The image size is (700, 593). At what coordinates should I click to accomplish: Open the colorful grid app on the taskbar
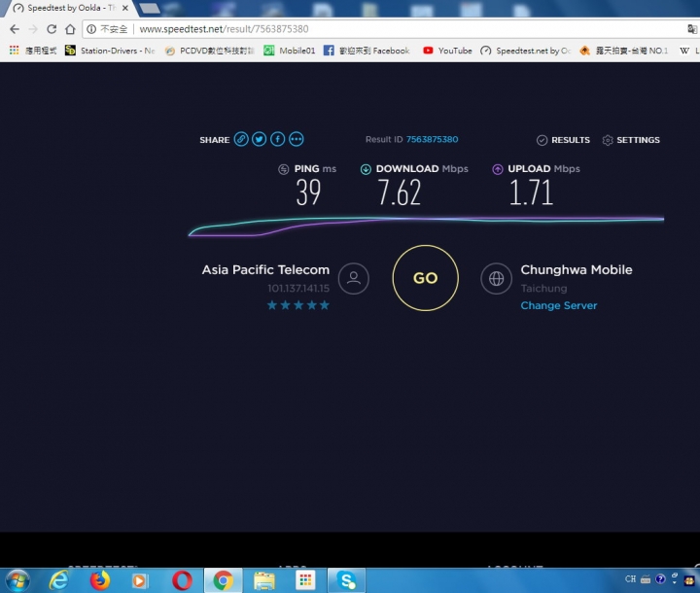point(305,580)
